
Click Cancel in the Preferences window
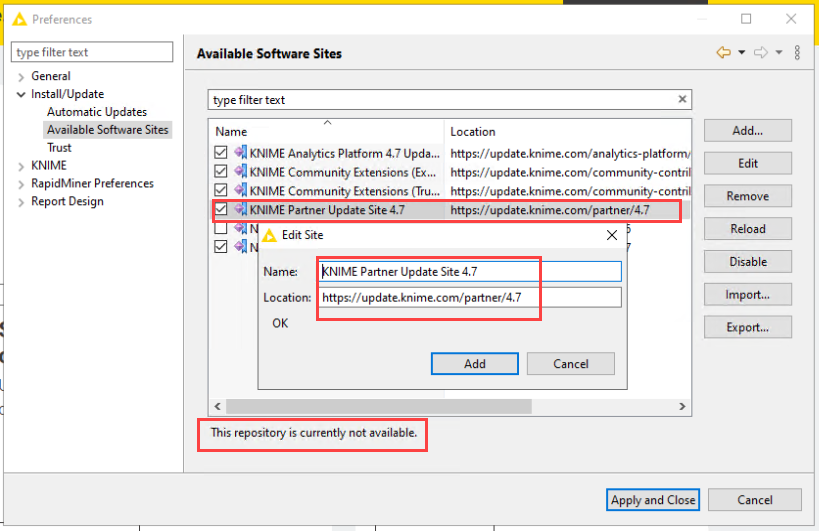pyautogui.click(x=755, y=500)
